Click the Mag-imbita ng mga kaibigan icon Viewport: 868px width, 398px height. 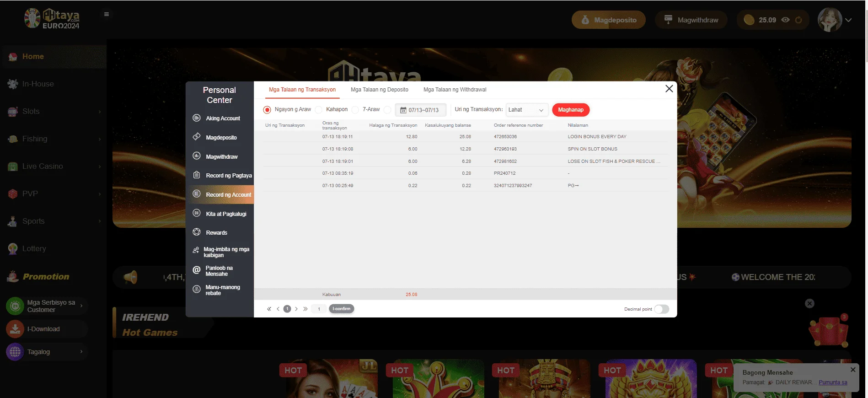[x=196, y=251]
